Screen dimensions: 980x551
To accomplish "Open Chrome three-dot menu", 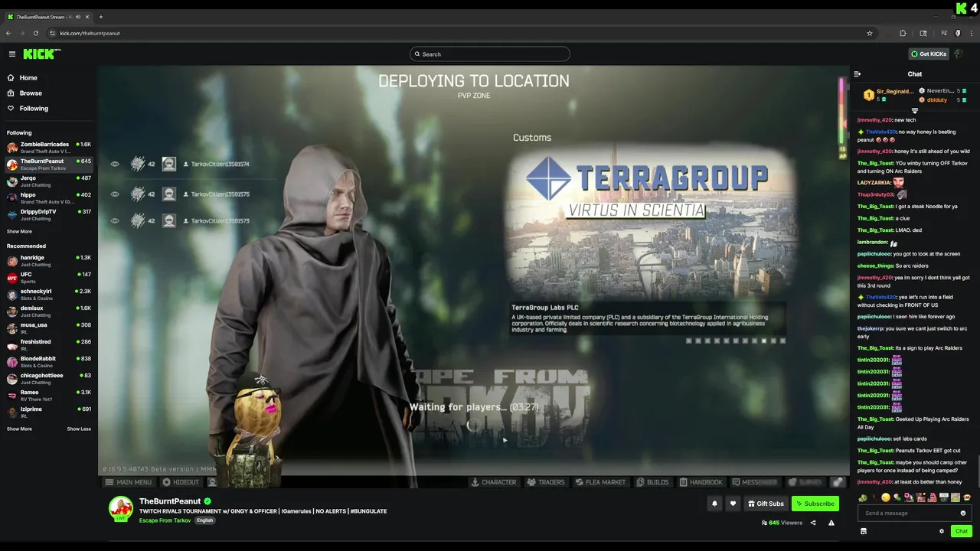I will point(971,33).
